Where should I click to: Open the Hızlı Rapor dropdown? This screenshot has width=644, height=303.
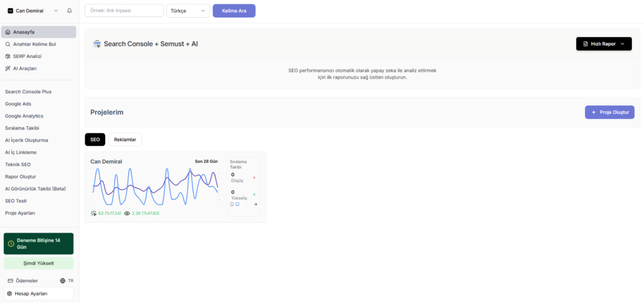point(603,44)
